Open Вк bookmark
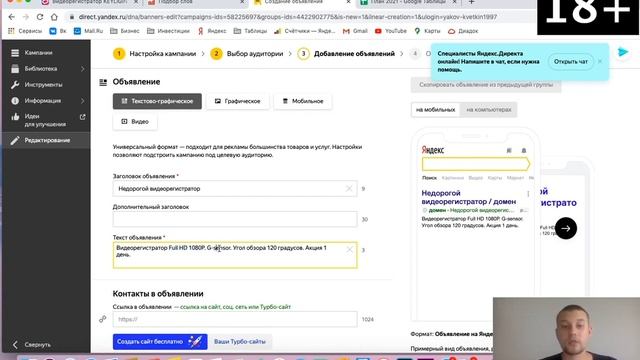 click(x=58, y=31)
